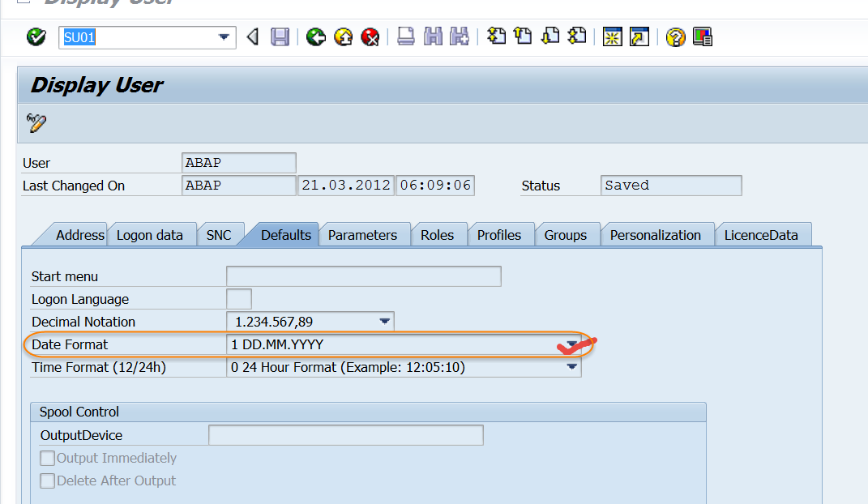Viewport: 868px width, 504px height.
Task: Create New Session toolbar icon
Action: [x=612, y=37]
